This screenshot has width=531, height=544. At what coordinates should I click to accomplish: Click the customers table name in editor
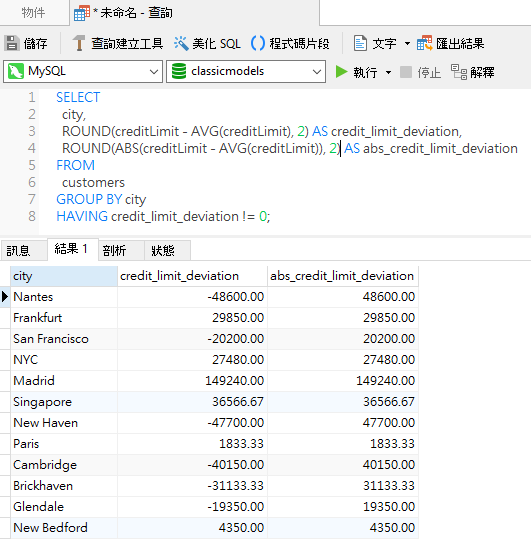point(93,183)
